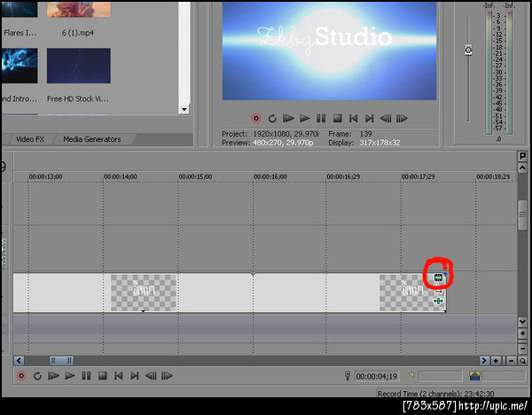The image size is (532, 415).
Task: Click the media panel scroll down arrow
Action: click(x=184, y=109)
